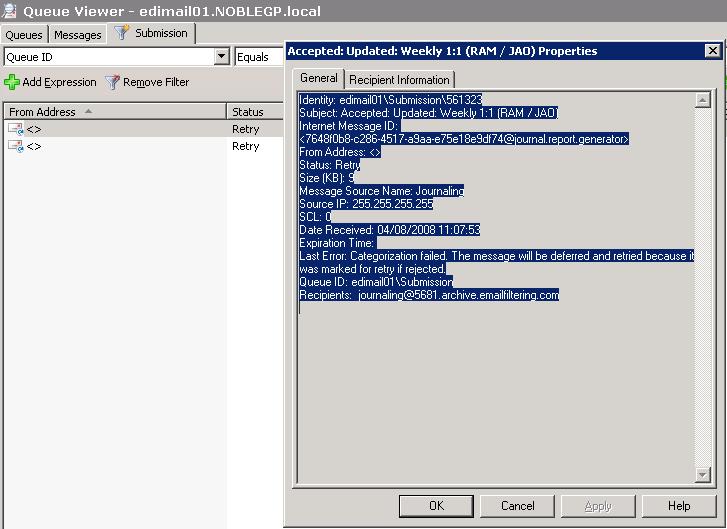Sort by From Address column header
This screenshot has width=727, height=529.
[115, 112]
